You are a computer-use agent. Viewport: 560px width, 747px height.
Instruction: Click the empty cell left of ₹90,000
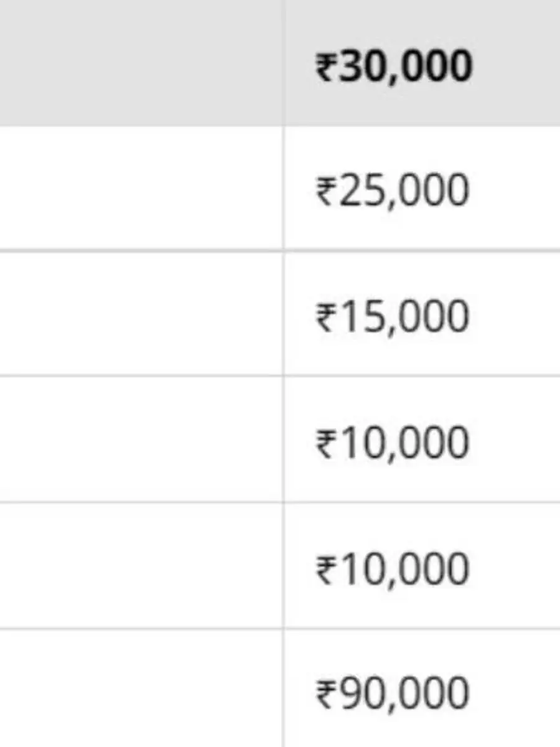141,688
